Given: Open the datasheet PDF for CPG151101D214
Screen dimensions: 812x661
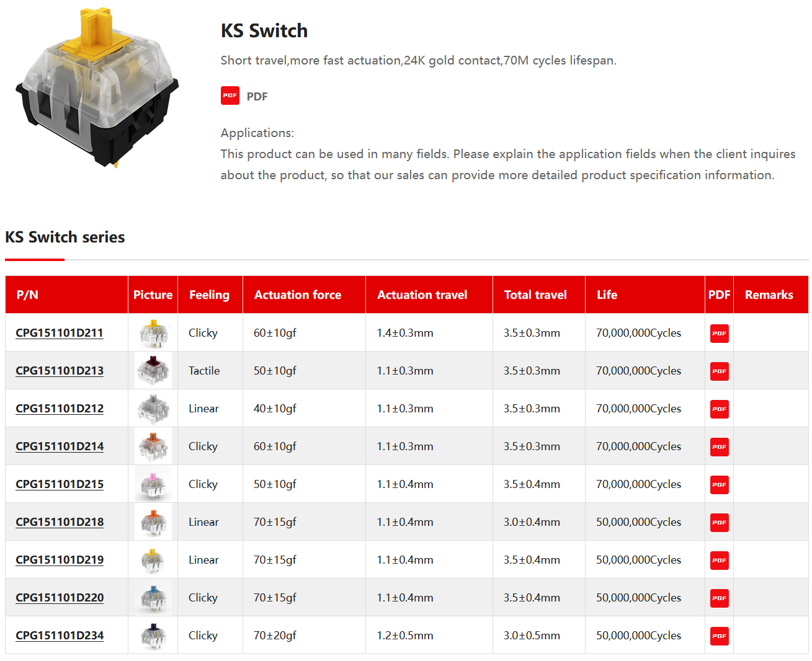Looking at the screenshot, I should pos(719,447).
